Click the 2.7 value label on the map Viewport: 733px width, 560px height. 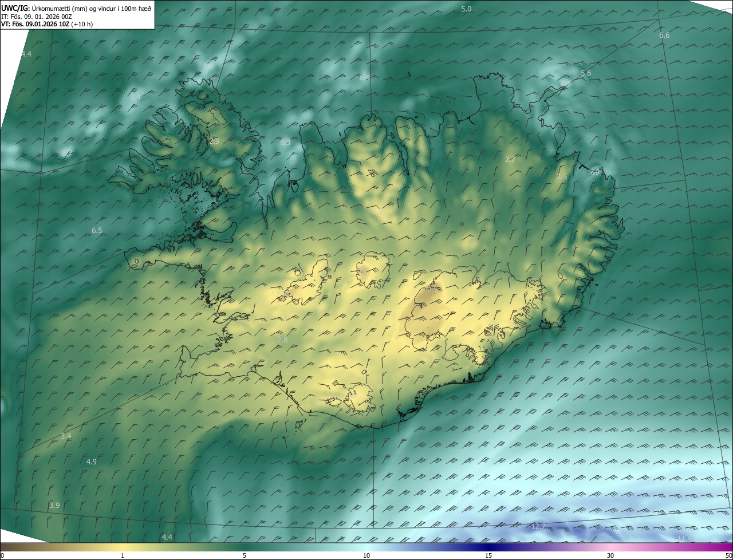(510, 159)
